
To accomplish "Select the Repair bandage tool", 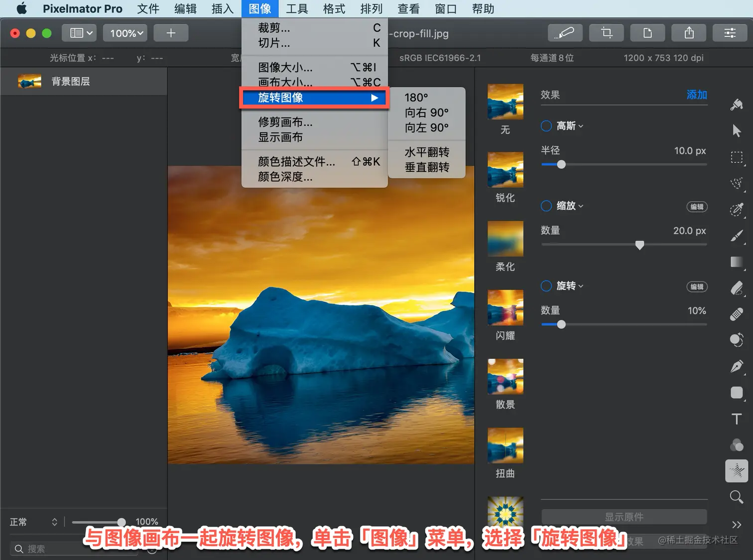I will pyautogui.click(x=737, y=314).
